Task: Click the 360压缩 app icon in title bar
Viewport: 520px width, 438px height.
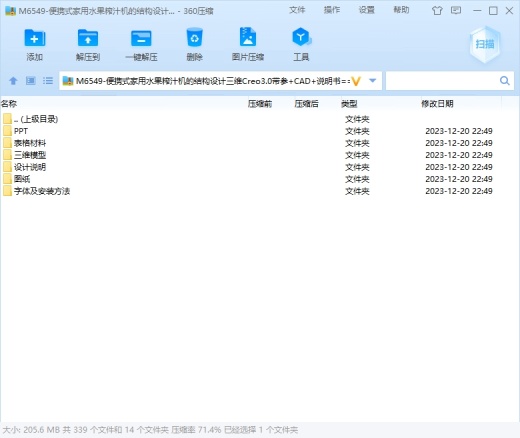Action: click(11, 11)
